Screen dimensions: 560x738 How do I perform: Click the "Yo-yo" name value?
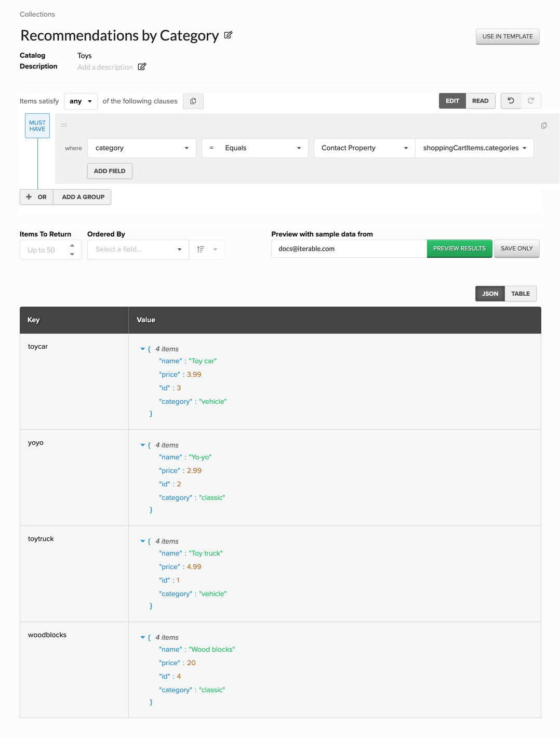click(200, 457)
